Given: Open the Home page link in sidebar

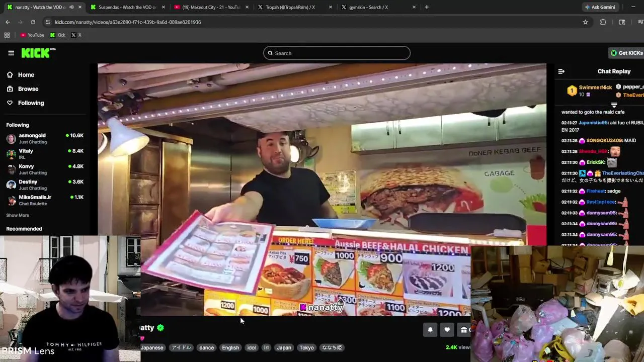Looking at the screenshot, I should pyautogui.click(x=26, y=75).
